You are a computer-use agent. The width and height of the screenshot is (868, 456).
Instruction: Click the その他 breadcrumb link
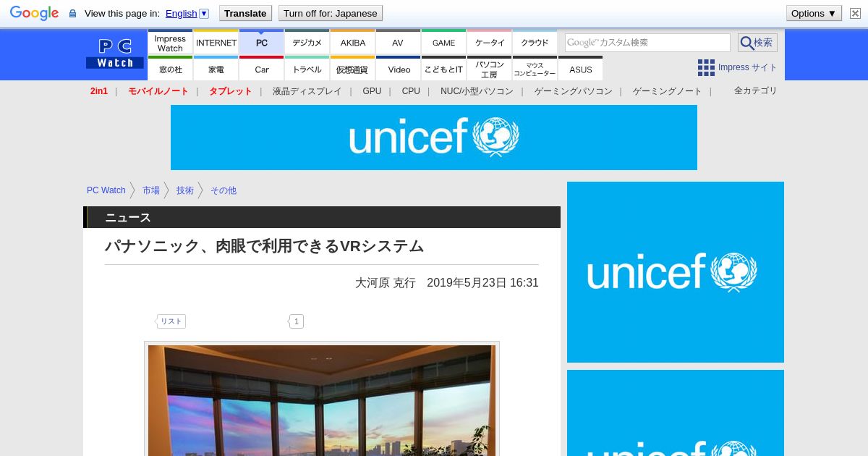(x=224, y=190)
